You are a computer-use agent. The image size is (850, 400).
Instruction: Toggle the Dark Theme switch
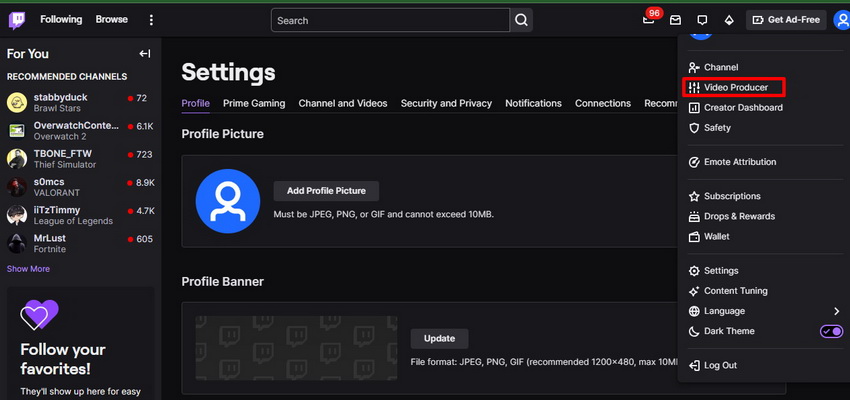click(x=831, y=331)
